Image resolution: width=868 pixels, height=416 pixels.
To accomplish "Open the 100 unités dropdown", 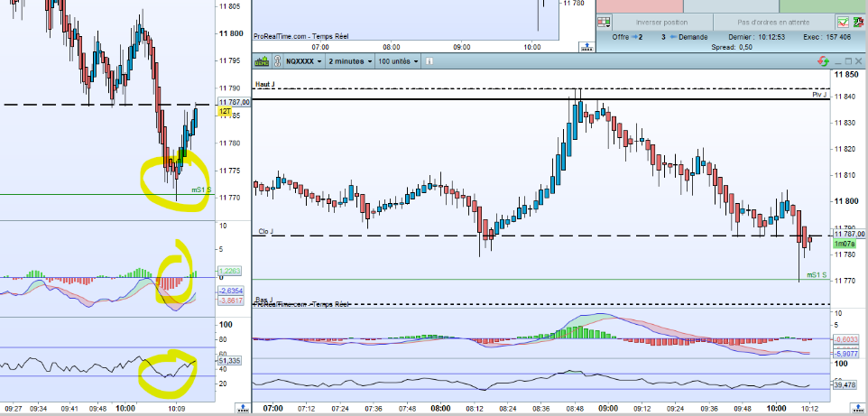I will click(x=398, y=61).
